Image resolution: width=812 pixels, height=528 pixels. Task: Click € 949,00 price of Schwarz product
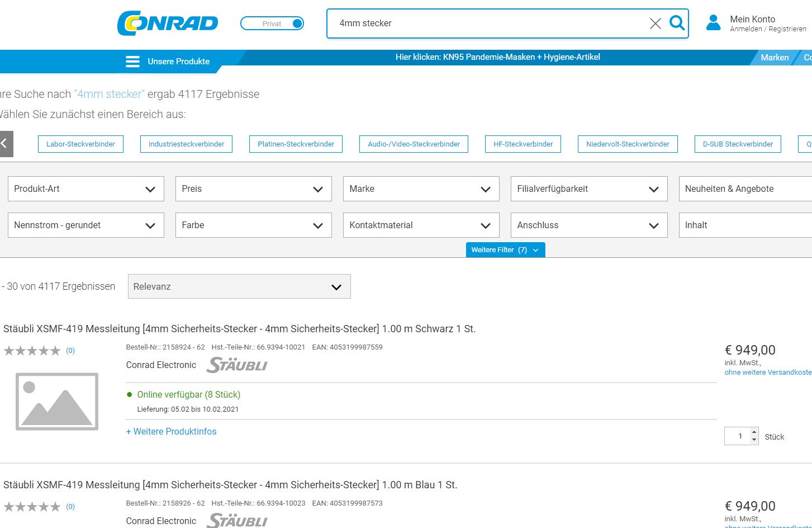coord(750,350)
